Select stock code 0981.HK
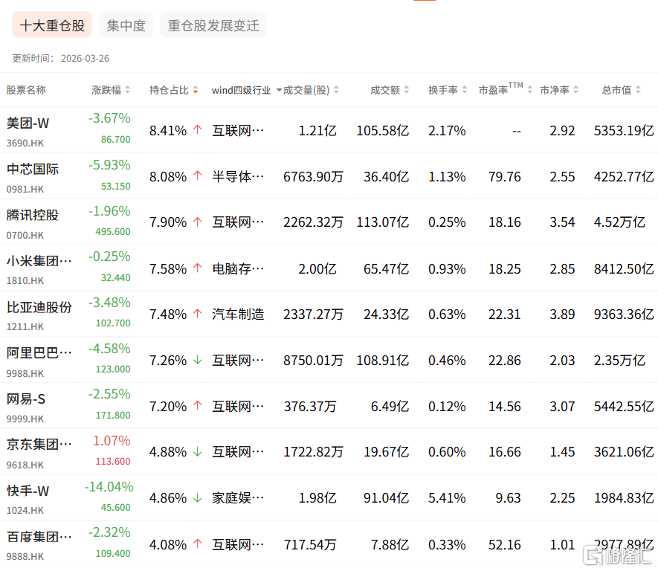Screen dimensions: 658x572 point(25,189)
